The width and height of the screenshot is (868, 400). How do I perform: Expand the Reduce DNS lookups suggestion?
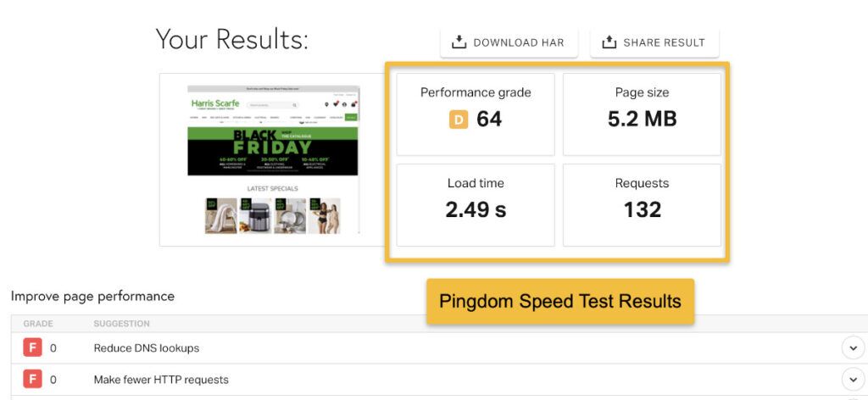click(x=853, y=348)
